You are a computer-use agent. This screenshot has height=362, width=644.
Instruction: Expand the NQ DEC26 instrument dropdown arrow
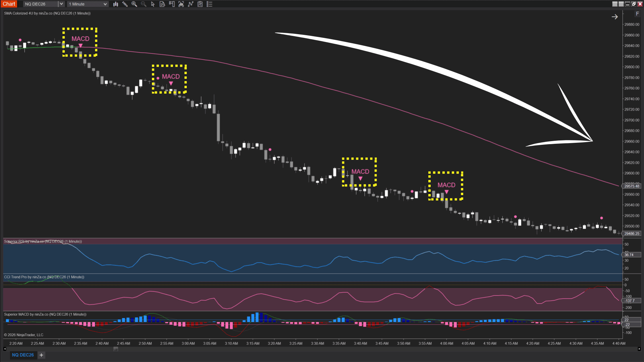click(x=61, y=4)
